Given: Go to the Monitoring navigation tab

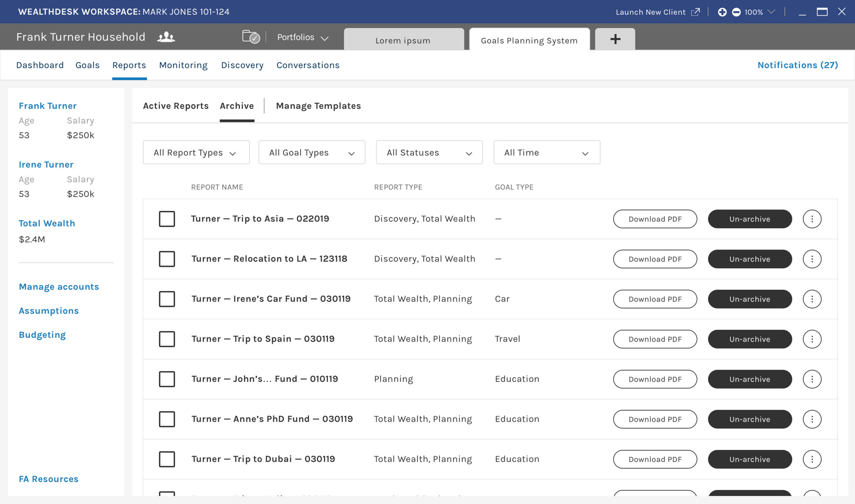Looking at the screenshot, I should (x=183, y=65).
